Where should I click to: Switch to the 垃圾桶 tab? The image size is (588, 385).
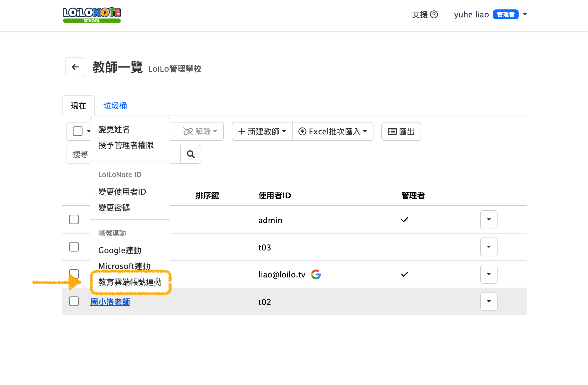tap(115, 106)
